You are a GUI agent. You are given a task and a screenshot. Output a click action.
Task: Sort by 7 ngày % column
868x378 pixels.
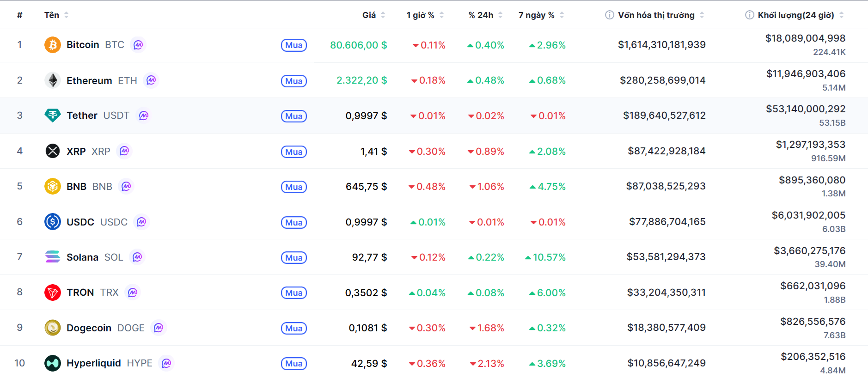(541, 15)
